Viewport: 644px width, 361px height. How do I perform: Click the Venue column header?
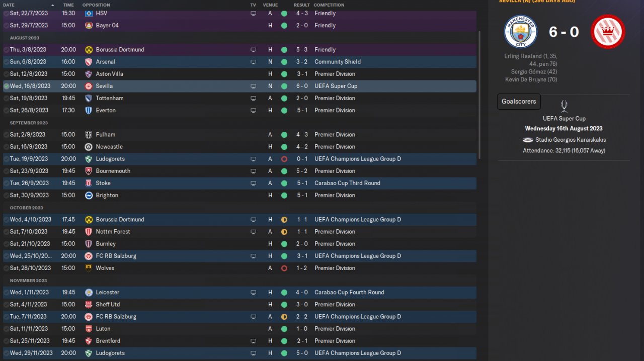(x=270, y=5)
